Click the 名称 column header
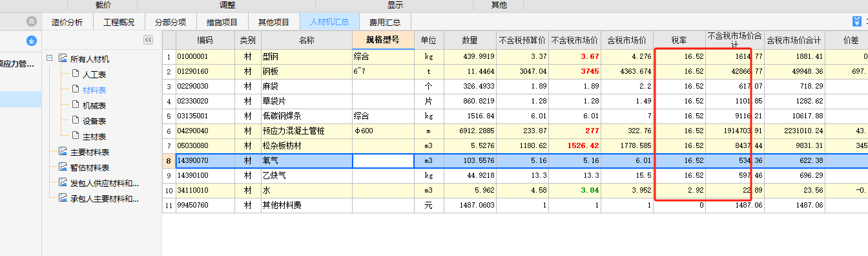 (306, 40)
